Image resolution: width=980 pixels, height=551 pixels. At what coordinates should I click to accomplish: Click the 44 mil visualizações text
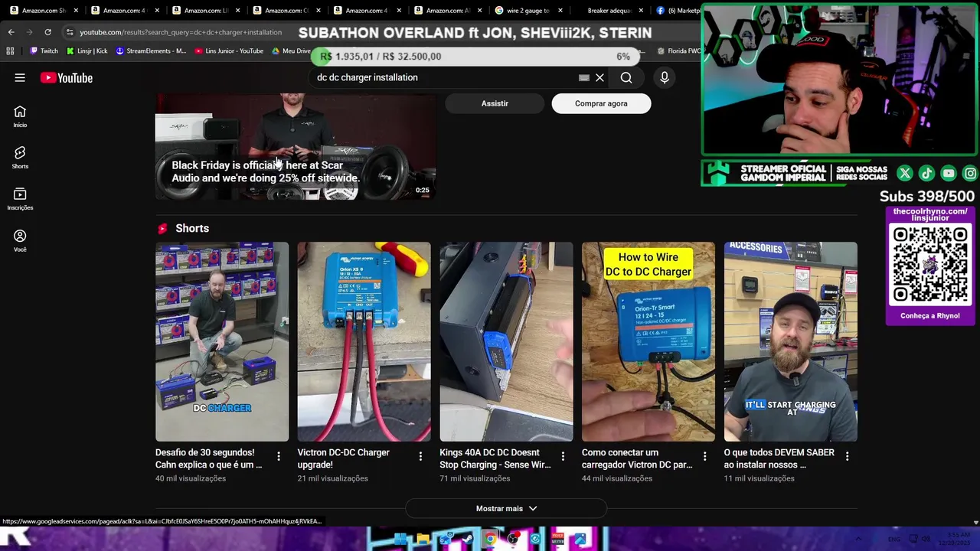pyautogui.click(x=617, y=478)
